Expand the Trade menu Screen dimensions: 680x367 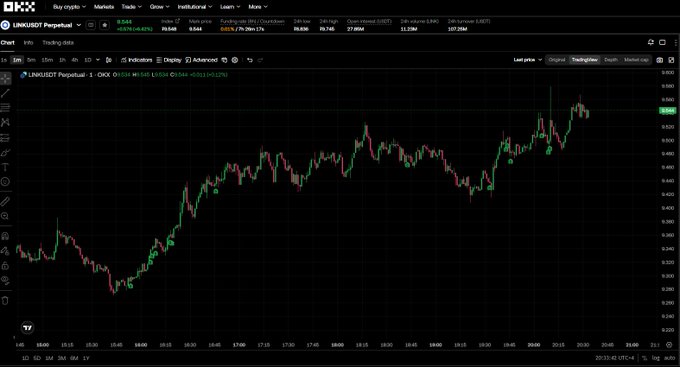click(x=131, y=7)
